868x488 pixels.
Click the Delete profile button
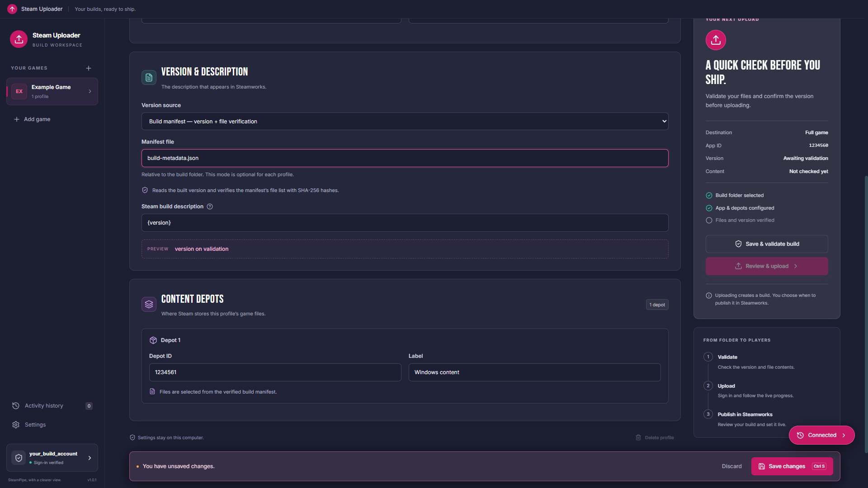(655, 437)
